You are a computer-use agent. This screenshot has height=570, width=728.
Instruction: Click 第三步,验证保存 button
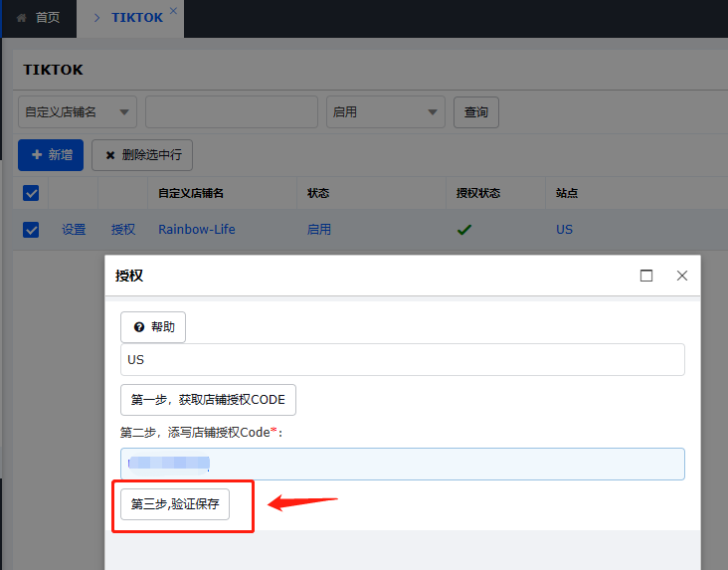tap(175, 504)
